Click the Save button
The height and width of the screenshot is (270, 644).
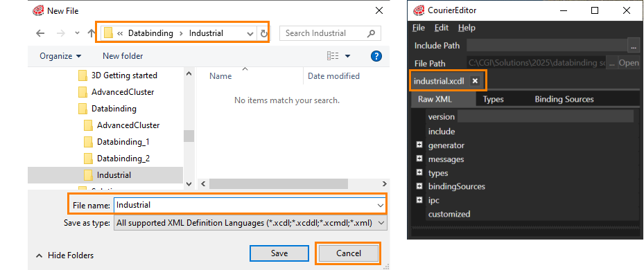click(279, 253)
